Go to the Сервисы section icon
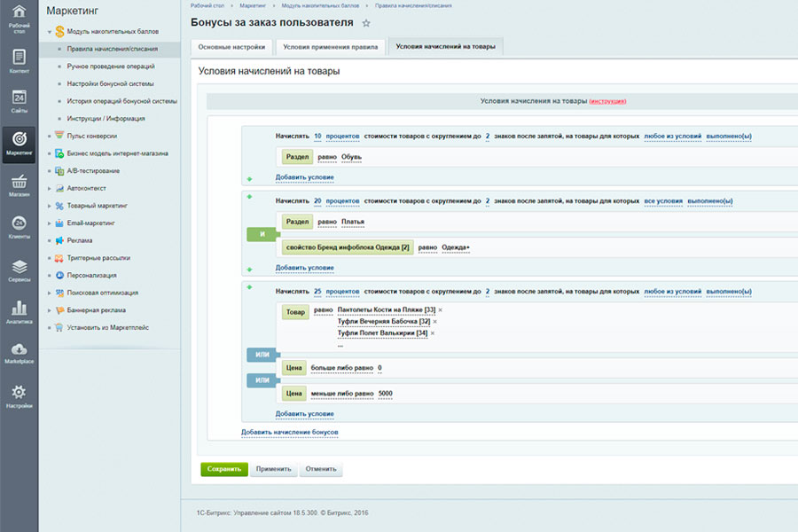Image resolution: width=798 pixels, height=532 pixels. point(19,270)
